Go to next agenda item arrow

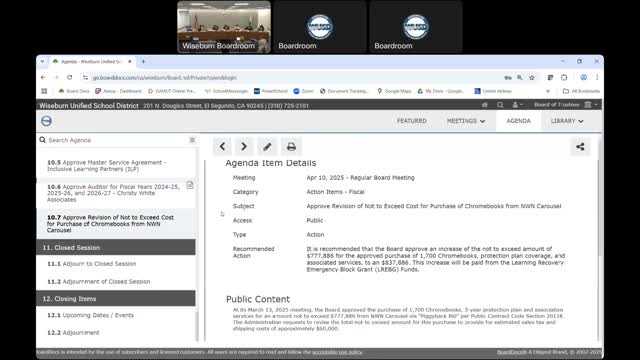coord(244,147)
